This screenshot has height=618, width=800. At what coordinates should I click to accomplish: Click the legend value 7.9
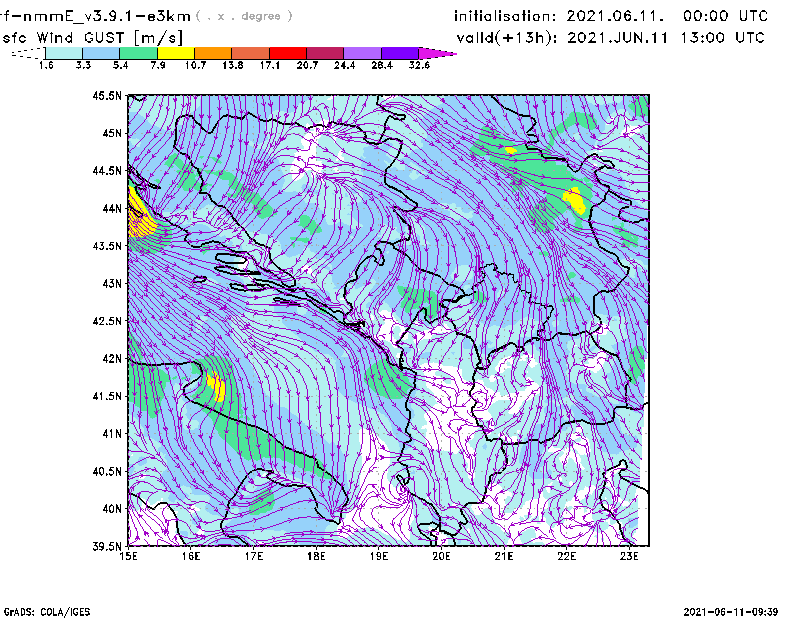[158, 65]
